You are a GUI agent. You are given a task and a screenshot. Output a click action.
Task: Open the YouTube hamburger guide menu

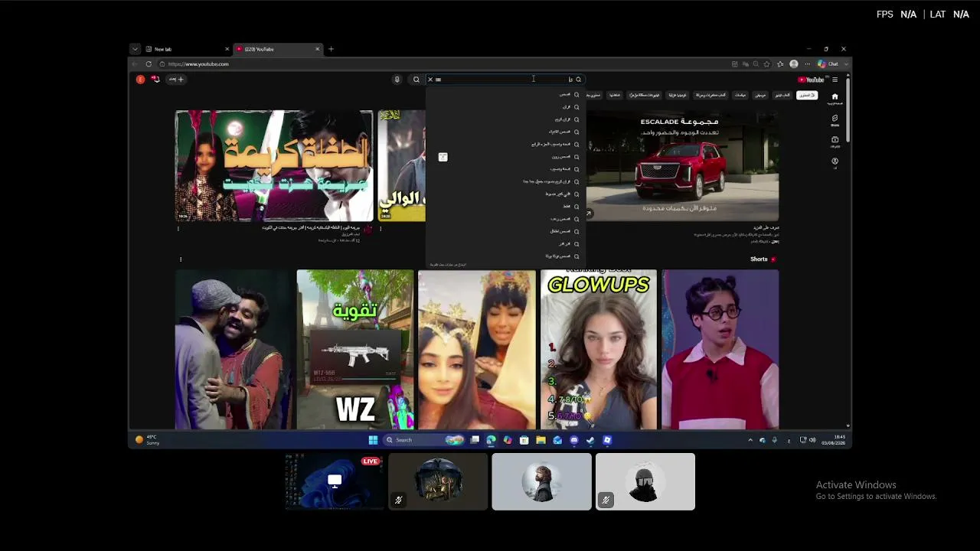pos(835,80)
